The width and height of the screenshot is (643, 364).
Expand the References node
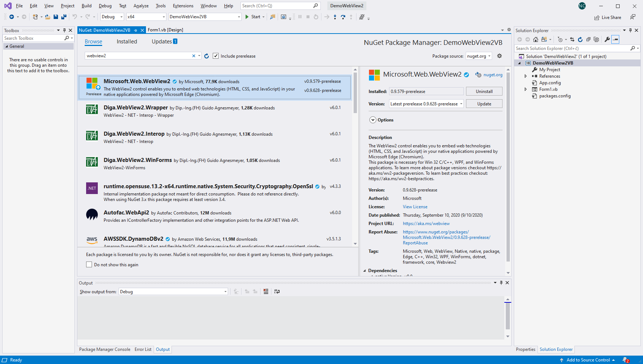[x=525, y=76]
